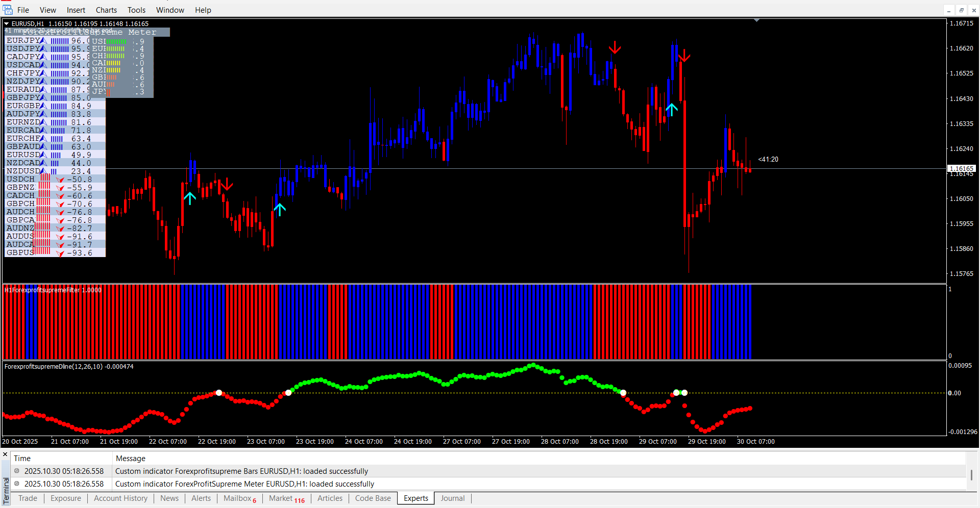Close the Terminal panel with the X icon
The width and height of the screenshot is (980, 508).
(5, 454)
